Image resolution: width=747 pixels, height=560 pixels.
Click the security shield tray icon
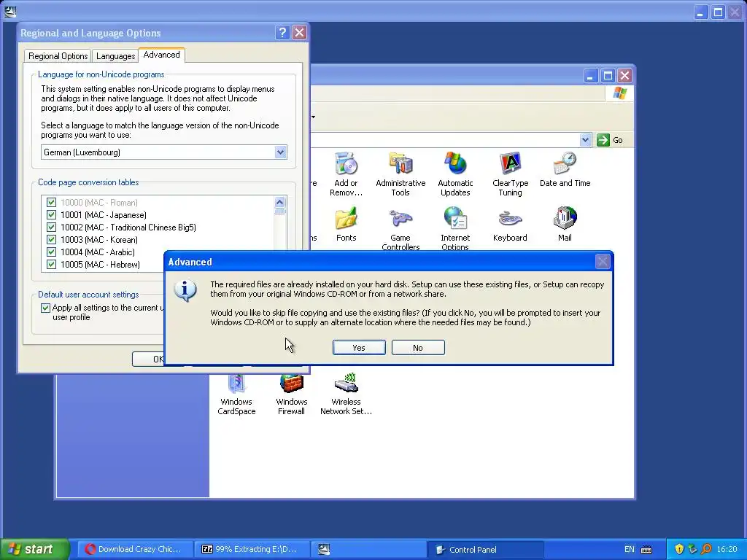click(x=679, y=549)
